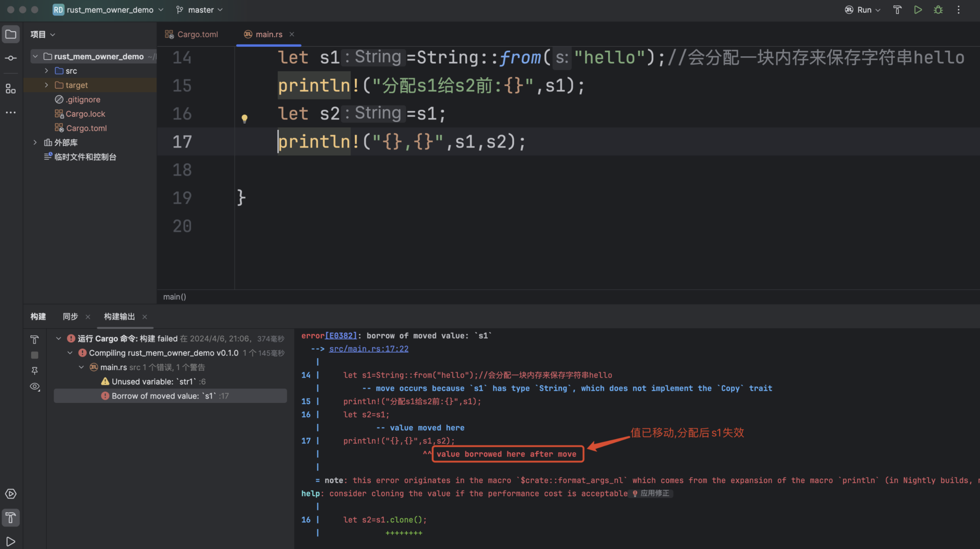Open the Services tool window icon

pos(11,494)
